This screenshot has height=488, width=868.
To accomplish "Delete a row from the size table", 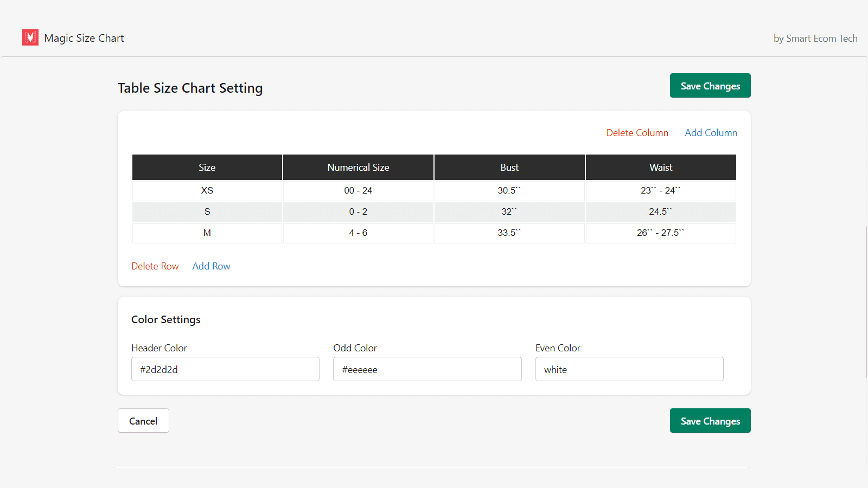I will (155, 266).
